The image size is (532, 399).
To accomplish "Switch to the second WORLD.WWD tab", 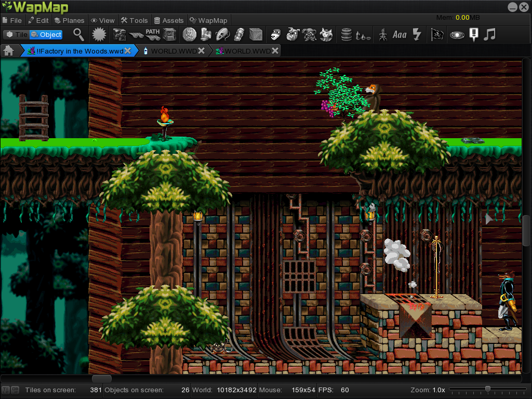I will pyautogui.click(x=247, y=51).
